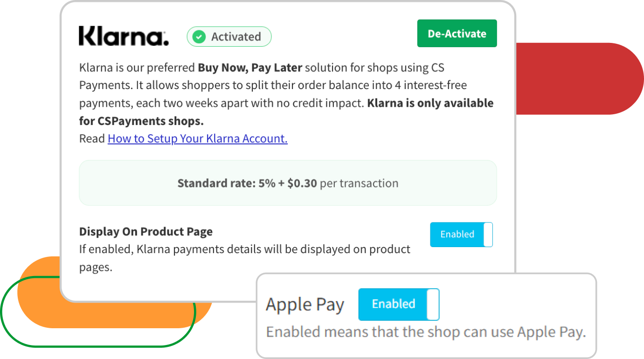This screenshot has height=359, width=644.
Task: Open How to Setup Your Klarna Account link
Action: 197,138
